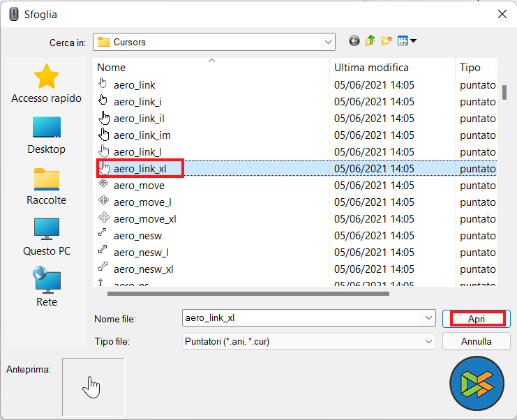Select the aero_move_xl cursor file
Viewport: 517px width, 420px height.
[144, 219]
